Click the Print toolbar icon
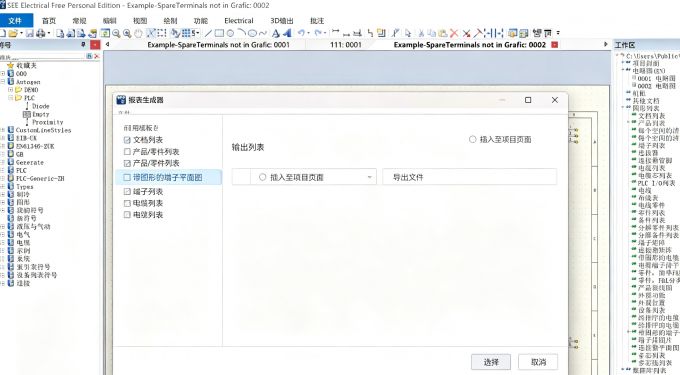Viewport: 680px width, 375px height. tap(41, 33)
